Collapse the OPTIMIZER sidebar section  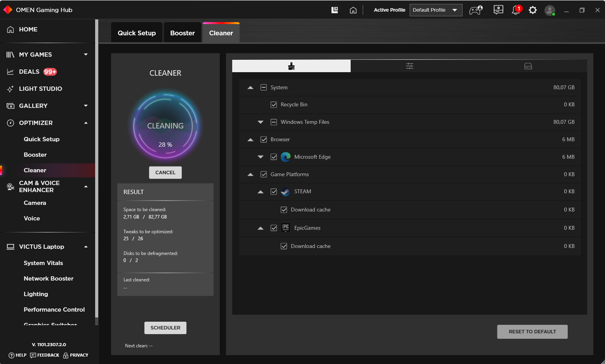[x=86, y=123]
